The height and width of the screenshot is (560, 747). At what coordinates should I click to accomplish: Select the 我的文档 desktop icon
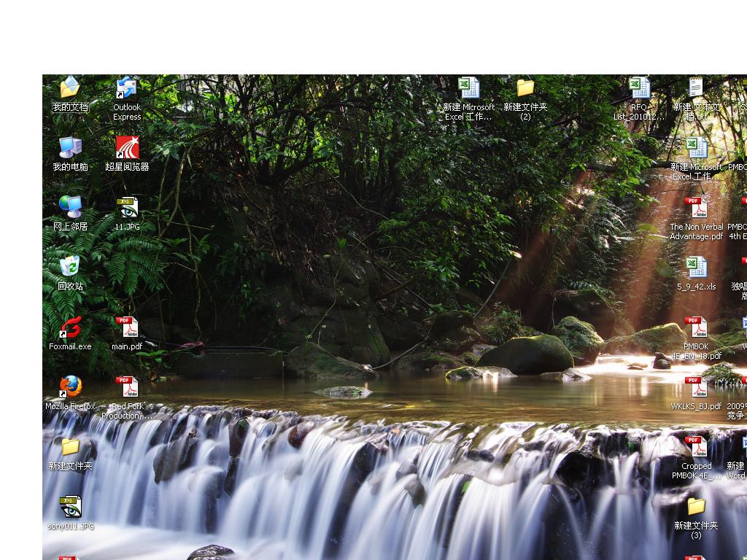(70, 88)
